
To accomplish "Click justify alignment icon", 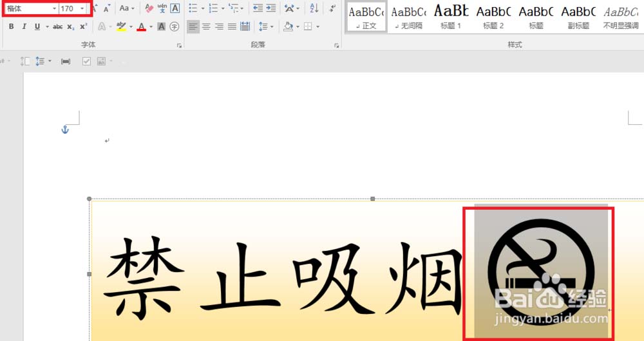I will click(232, 26).
